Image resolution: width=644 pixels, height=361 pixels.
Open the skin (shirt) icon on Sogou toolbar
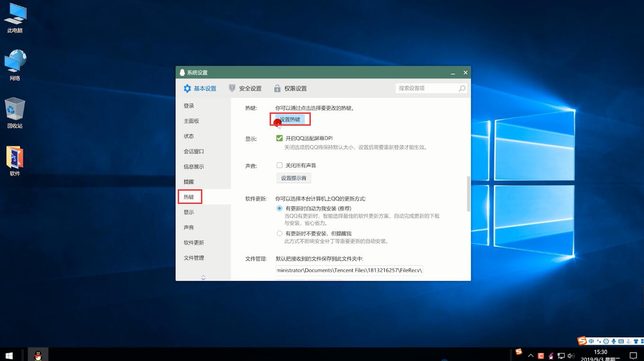click(636, 341)
